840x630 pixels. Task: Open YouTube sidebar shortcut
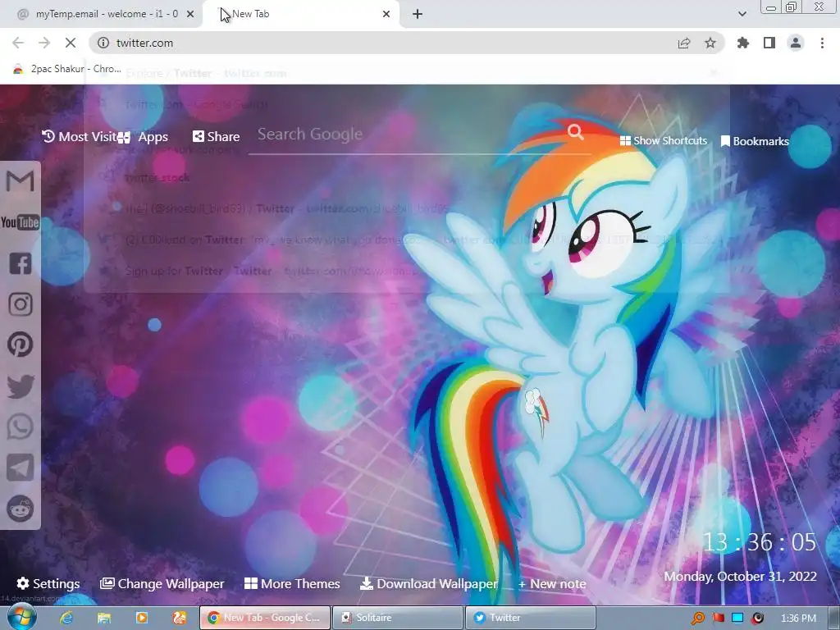(20, 221)
